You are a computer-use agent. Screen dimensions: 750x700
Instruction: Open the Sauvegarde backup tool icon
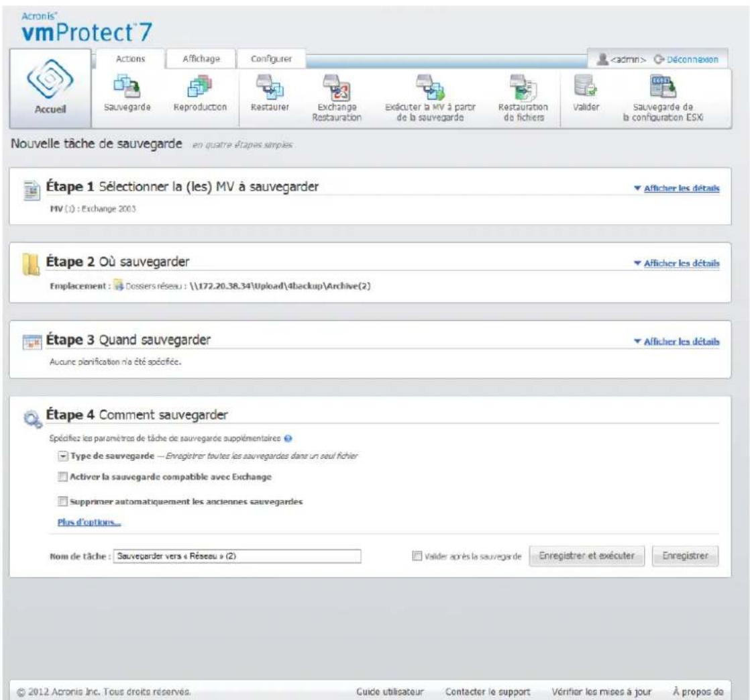click(127, 86)
